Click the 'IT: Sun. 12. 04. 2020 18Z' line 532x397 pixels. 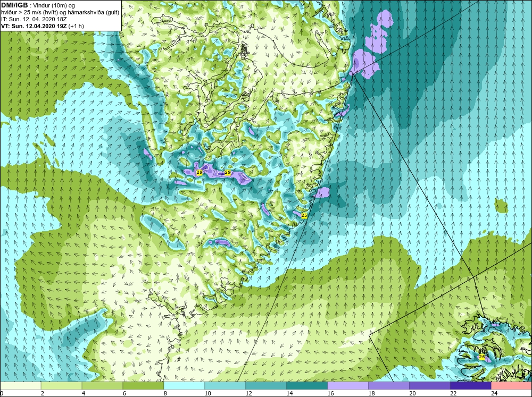click(34, 19)
